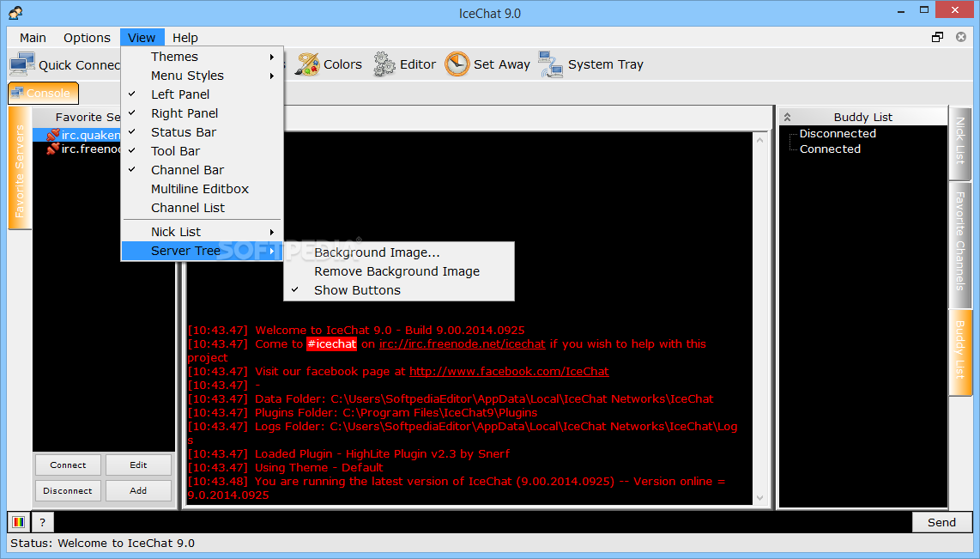
Task: Click the close-tab X icon in menu bar
Action: coord(961,38)
